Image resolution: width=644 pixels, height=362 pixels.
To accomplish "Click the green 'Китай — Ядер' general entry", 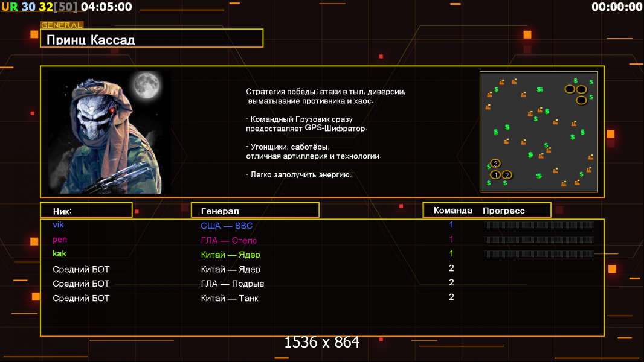I will (230, 255).
